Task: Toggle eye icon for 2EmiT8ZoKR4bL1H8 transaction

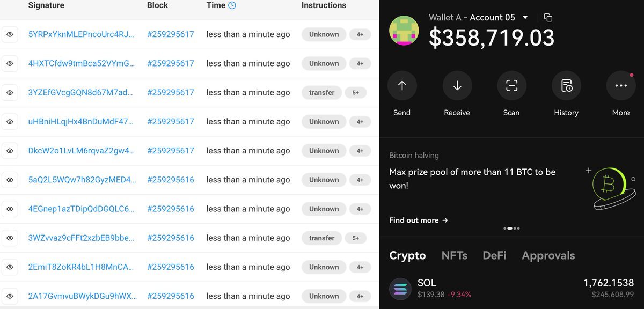Action: coord(10,267)
